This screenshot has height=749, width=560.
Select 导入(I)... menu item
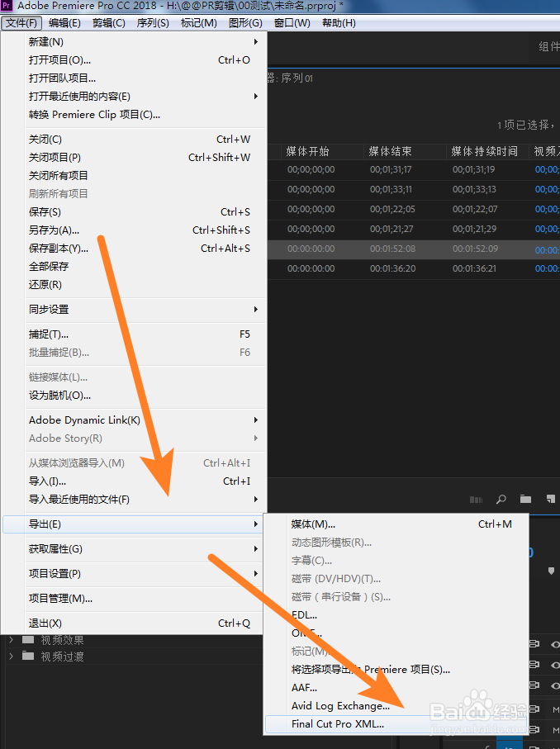[133, 481]
